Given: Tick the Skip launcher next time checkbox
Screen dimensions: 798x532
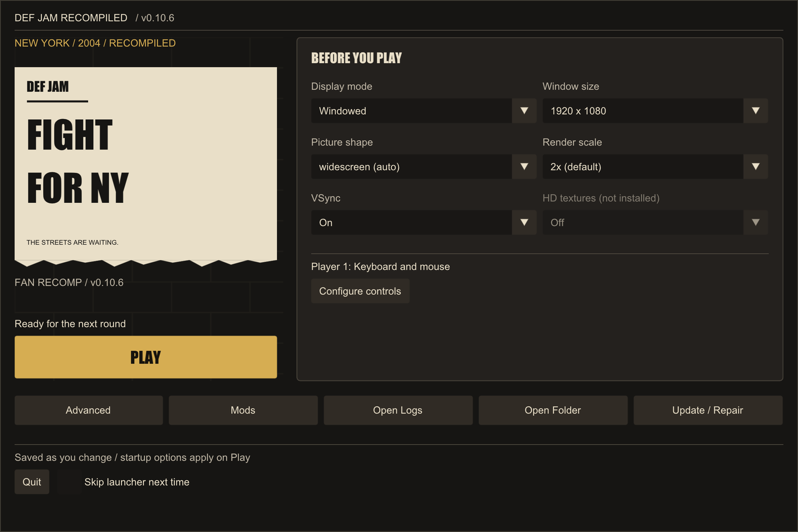Looking at the screenshot, I should coord(69,482).
